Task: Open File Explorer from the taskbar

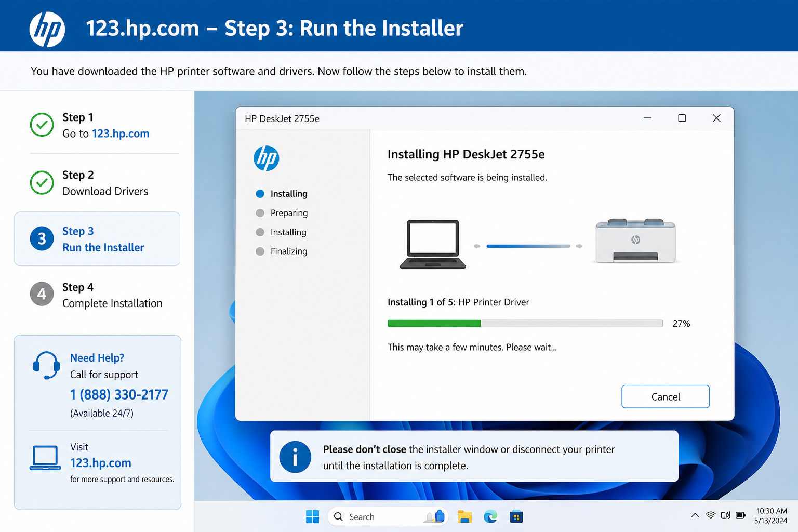Action: tap(464, 516)
